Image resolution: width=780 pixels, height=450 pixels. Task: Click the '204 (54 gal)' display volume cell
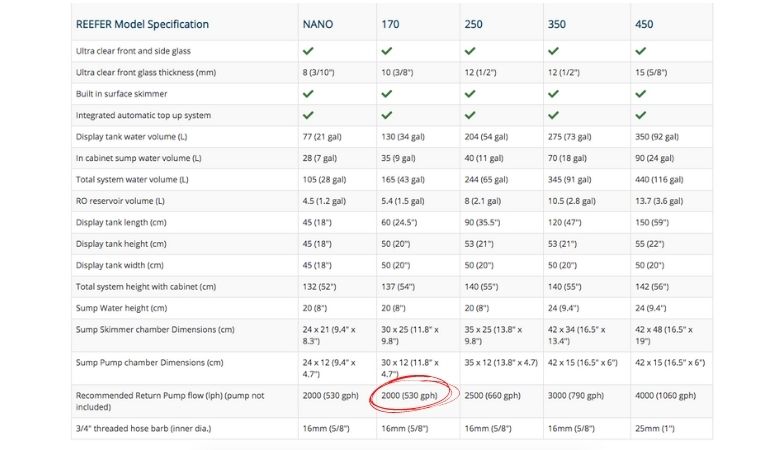tap(486, 137)
